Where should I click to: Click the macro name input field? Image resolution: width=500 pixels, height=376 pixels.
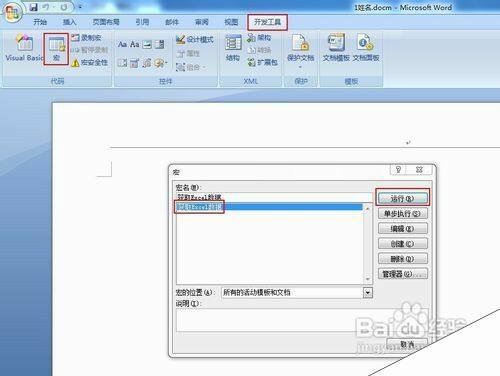pos(274,197)
